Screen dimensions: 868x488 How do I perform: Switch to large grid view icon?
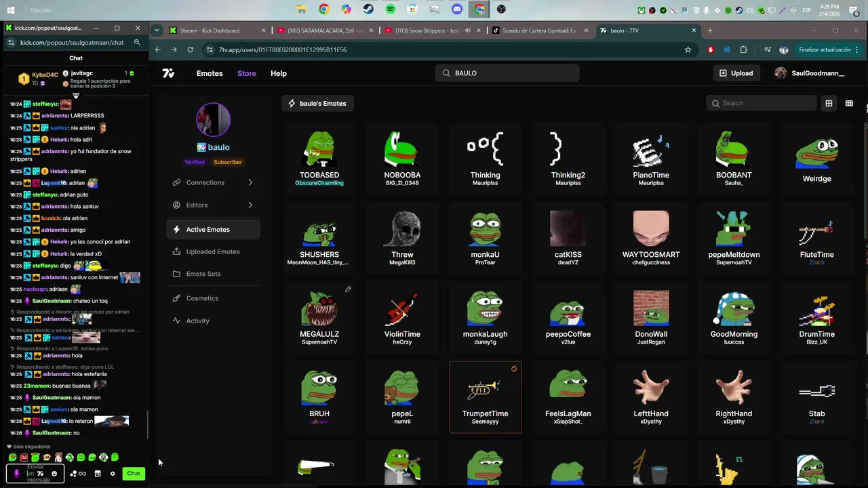click(829, 103)
